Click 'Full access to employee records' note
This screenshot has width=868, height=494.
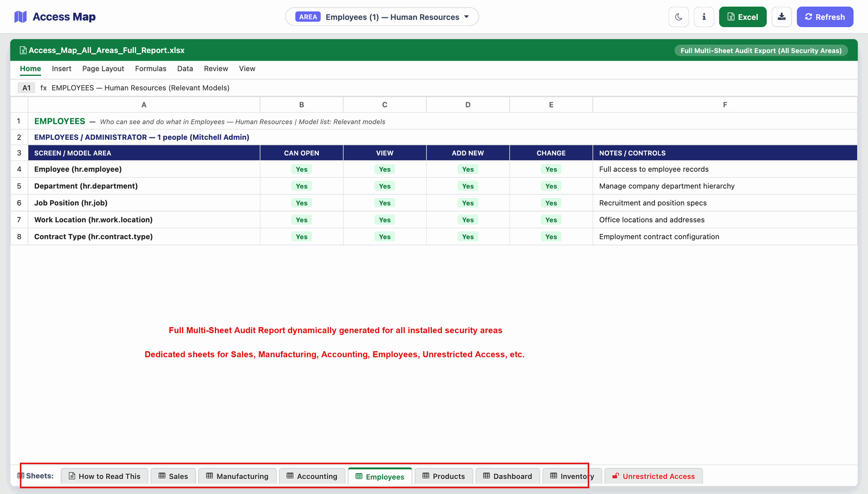pyautogui.click(x=654, y=169)
